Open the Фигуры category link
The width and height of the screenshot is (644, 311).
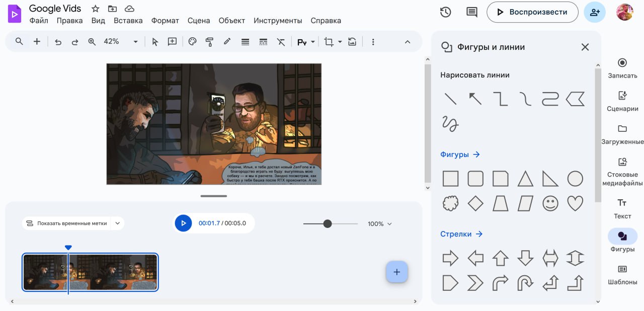pos(460,154)
